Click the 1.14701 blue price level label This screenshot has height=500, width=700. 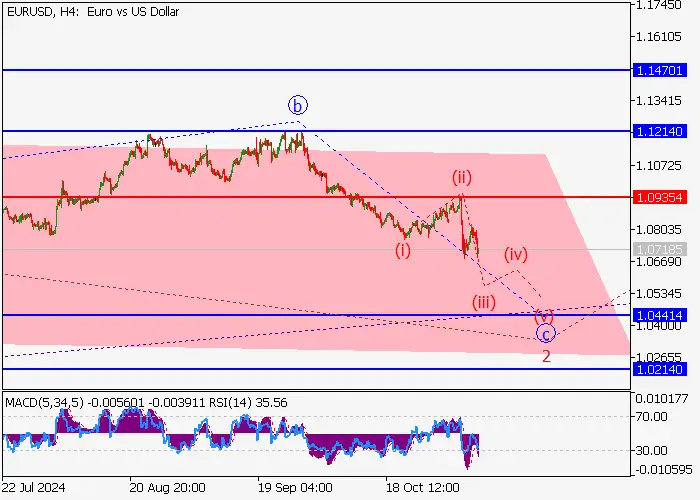point(659,70)
